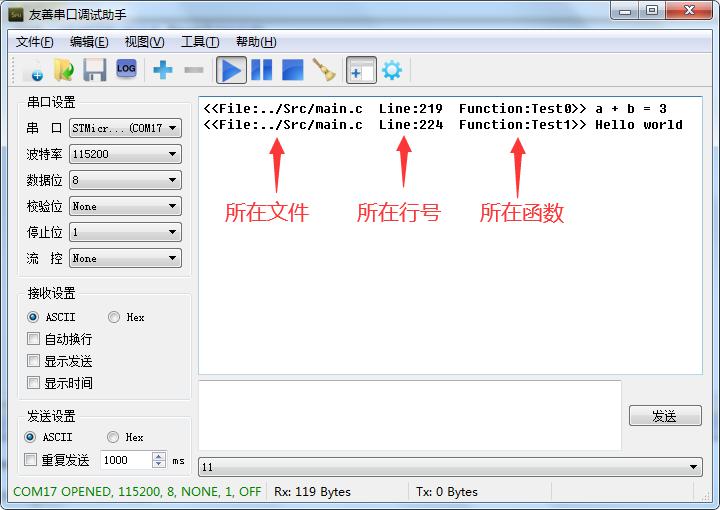Enable the 重复发送 checkbox

pyautogui.click(x=31, y=460)
